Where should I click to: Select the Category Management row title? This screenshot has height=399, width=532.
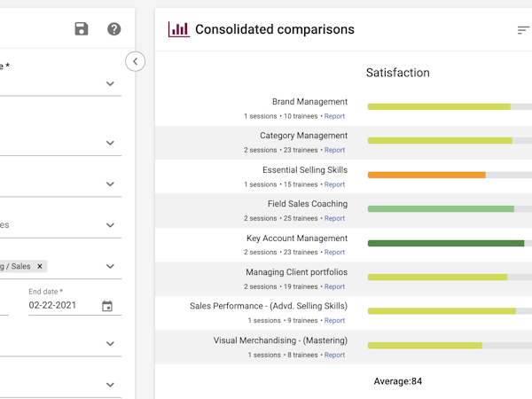pyautogui.click(x=303, y=136)
